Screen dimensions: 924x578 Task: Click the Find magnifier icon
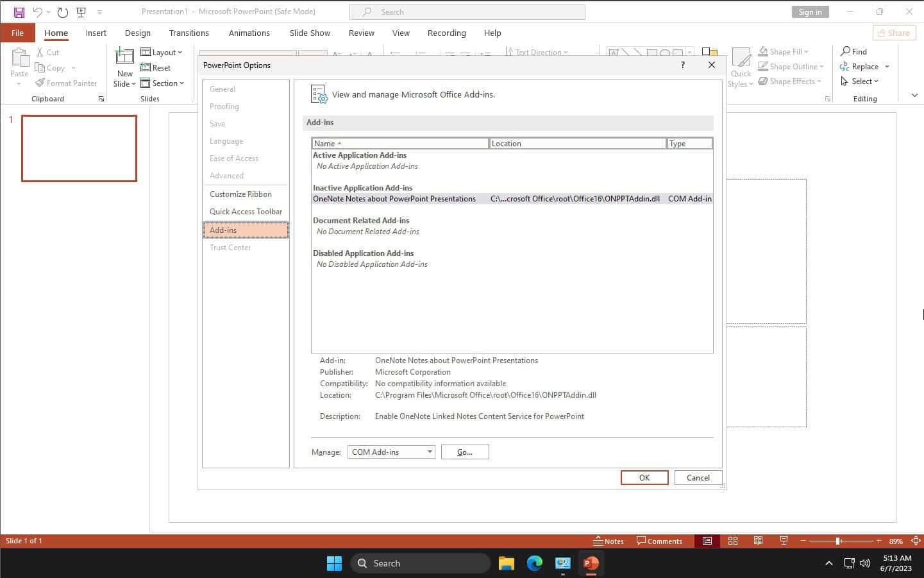click(x=846, y=51)
